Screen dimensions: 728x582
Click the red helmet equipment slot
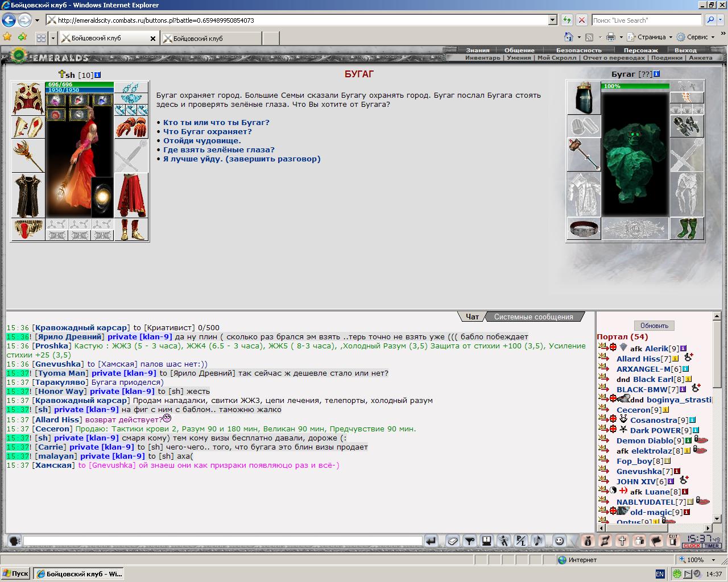coord(28,99)
